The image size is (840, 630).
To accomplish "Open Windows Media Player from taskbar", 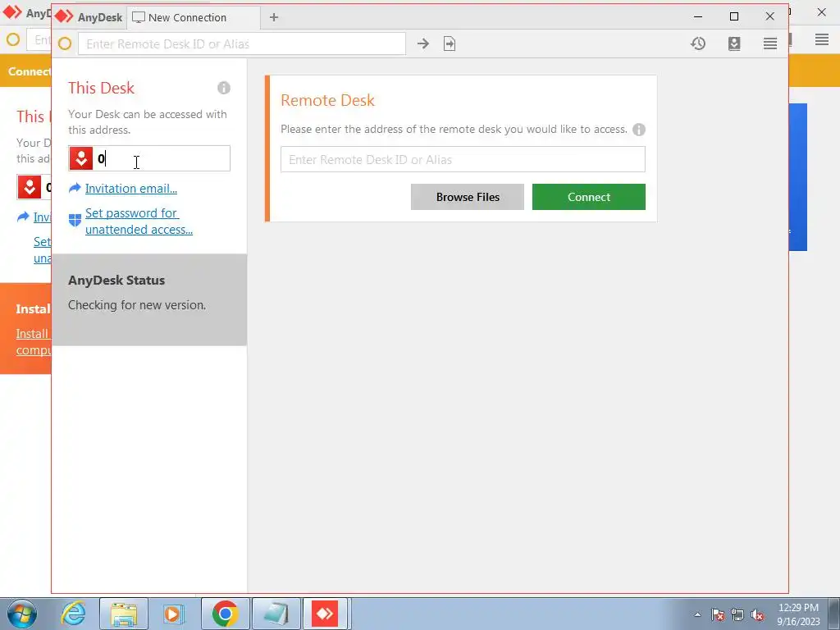I will click(x=173, y=614).
